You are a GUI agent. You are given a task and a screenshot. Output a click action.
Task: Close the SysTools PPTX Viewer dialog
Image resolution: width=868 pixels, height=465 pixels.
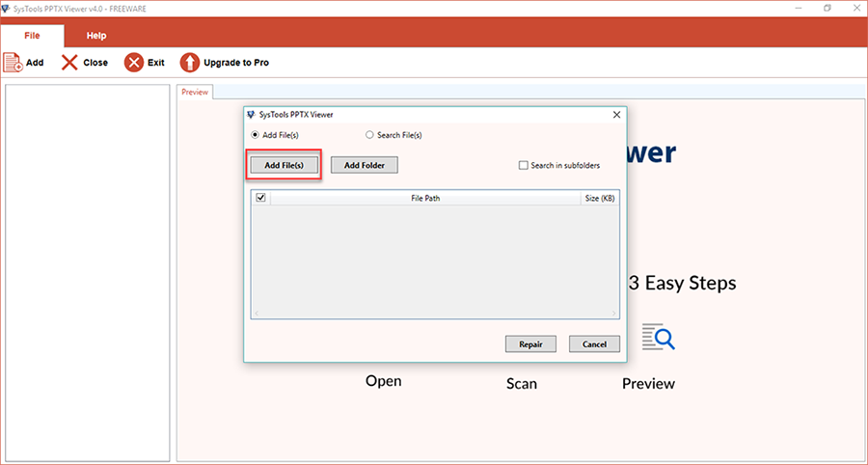tap(616, 115)
